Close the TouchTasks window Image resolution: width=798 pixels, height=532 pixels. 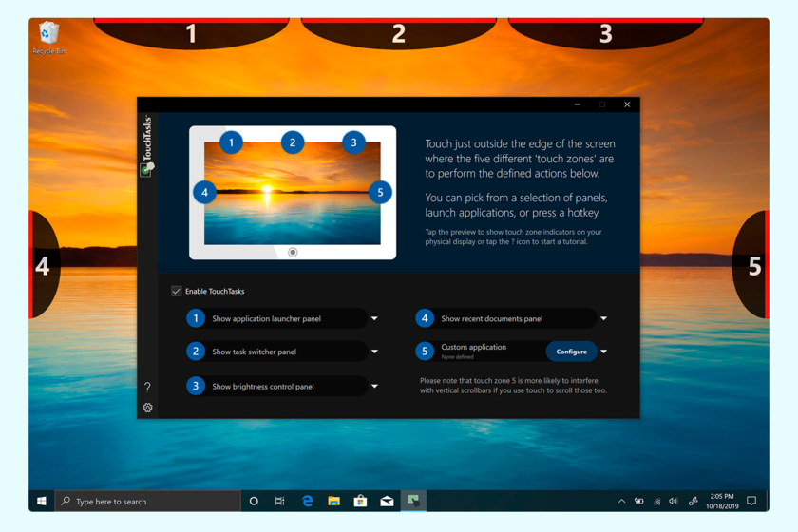pyautogui.click(x=627, y=104)
